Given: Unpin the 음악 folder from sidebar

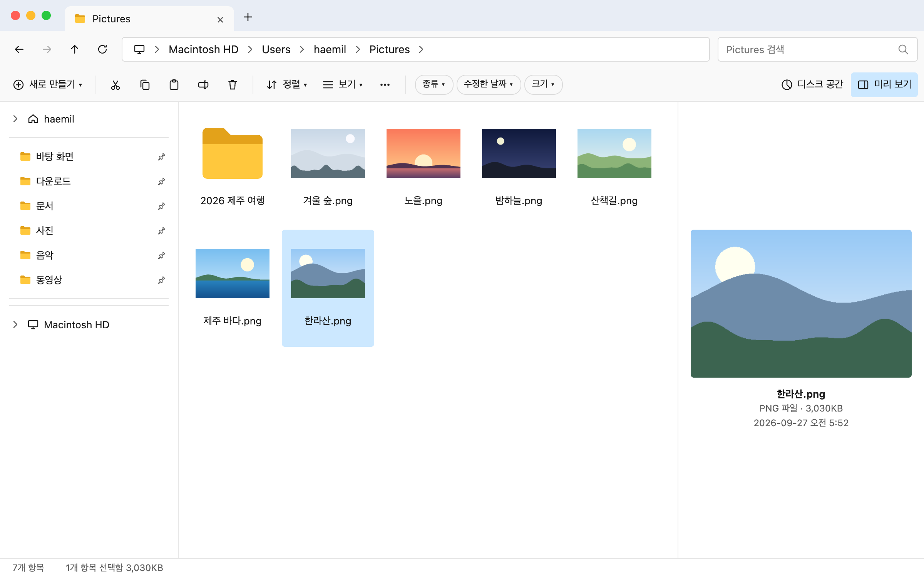Looking at the screenshot, I should click(x=161, y=255).
